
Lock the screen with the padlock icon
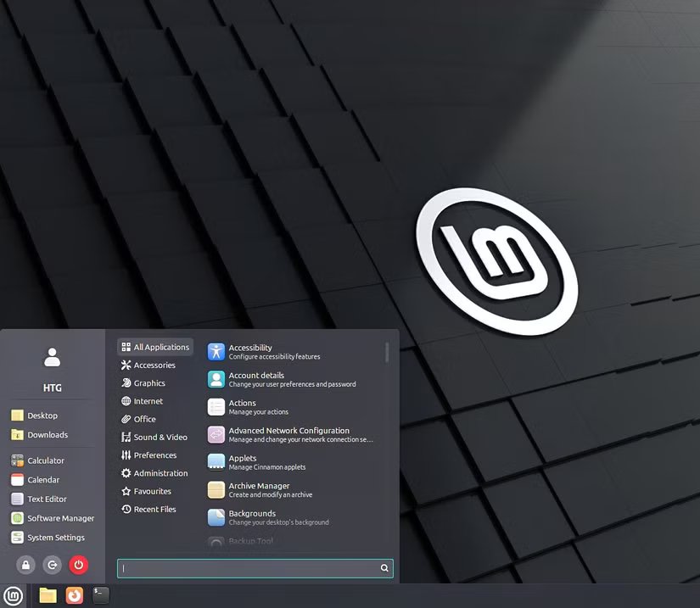pyautogui.click(x=25, y=564)
